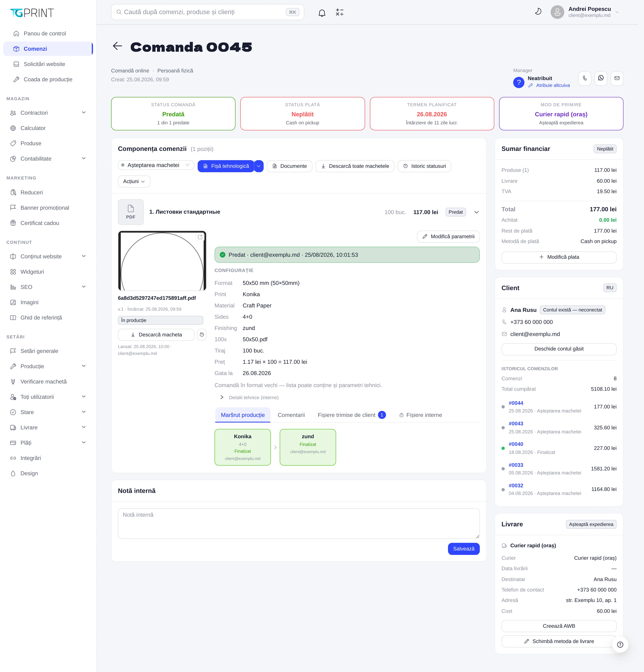The height and width of the screenshot is (672, 644).
Task: Open the calculator icon in the top bar
Action: tap(340, 13)
